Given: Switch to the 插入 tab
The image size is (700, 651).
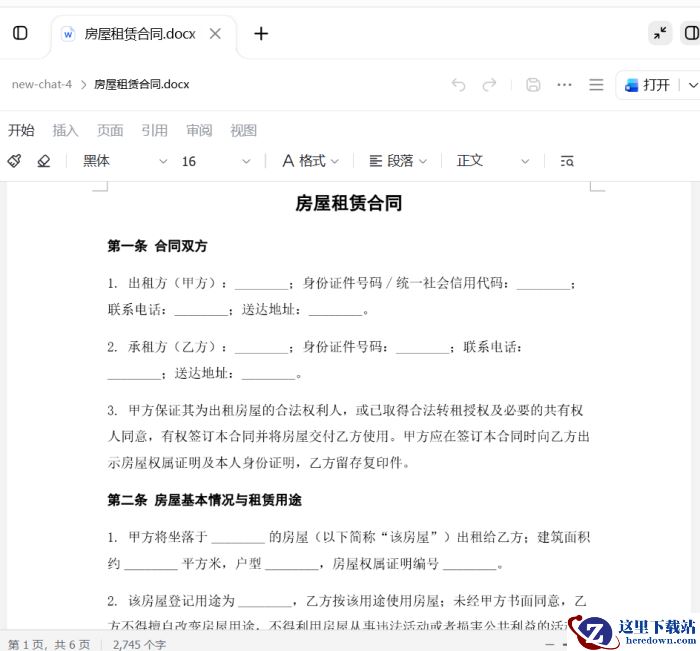Looking at the screenshot, I should pos(65,130).
